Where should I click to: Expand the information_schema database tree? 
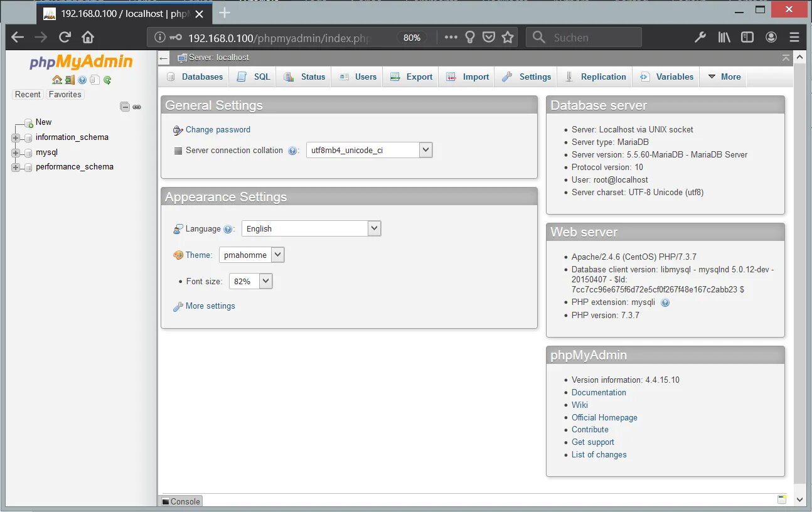click(x=16, y=137)
